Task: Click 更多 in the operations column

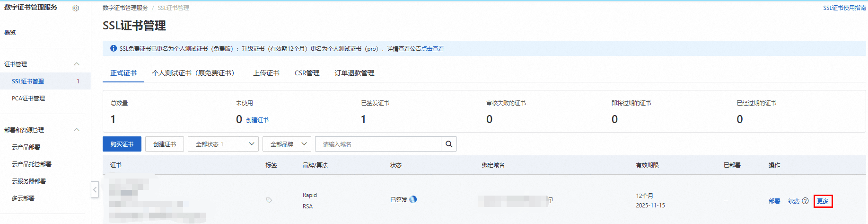Action: tap(823, 201)
